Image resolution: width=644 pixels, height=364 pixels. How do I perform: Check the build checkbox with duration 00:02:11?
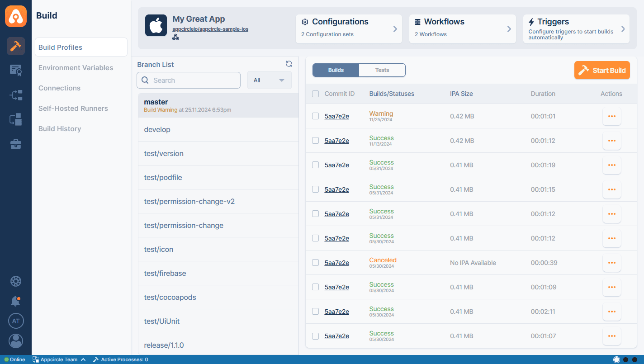point(316,312)
